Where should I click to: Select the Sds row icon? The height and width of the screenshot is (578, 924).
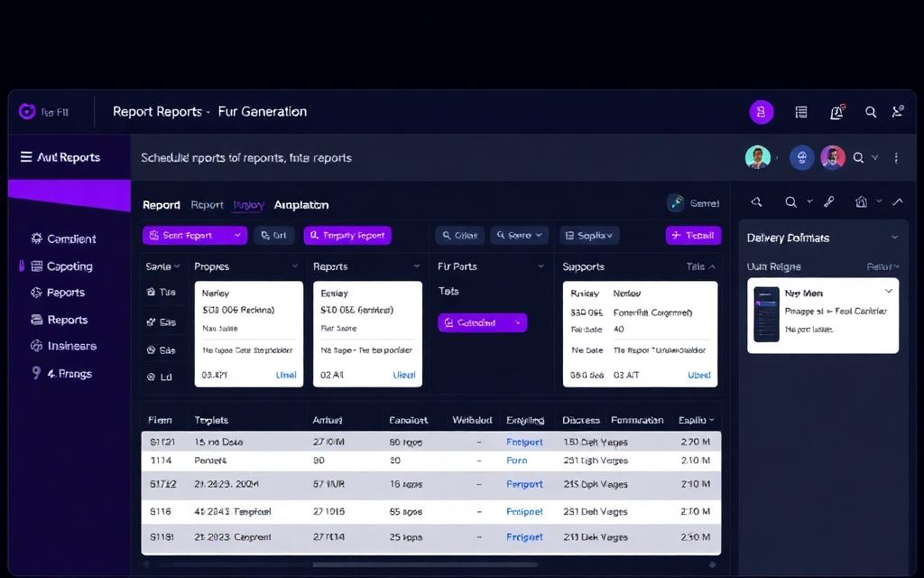point(151,350)
